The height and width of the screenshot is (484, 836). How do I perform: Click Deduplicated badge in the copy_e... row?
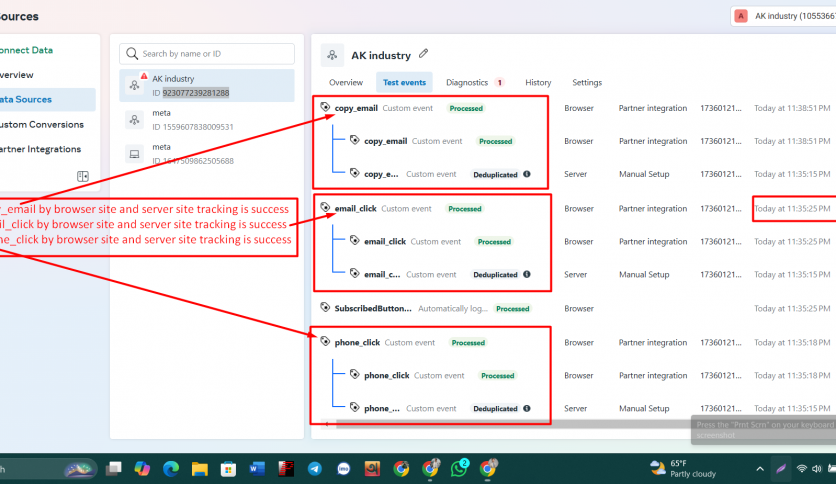tap(495, 174)
